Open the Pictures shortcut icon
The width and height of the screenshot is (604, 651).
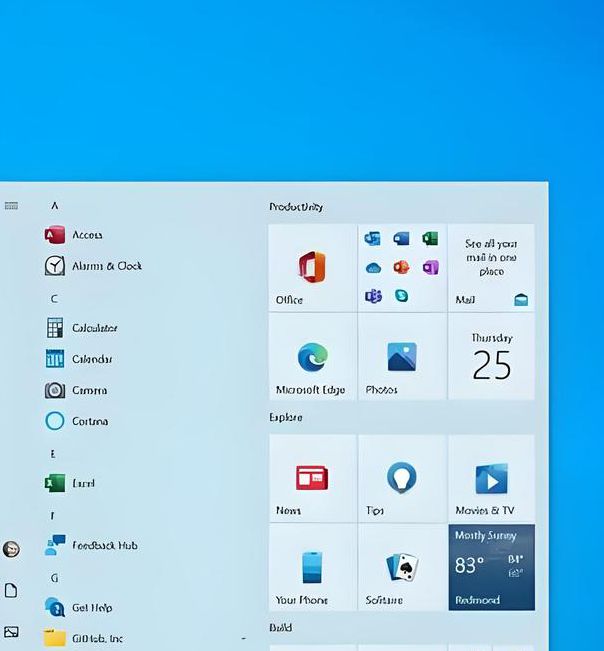click(x=11, y=631)
